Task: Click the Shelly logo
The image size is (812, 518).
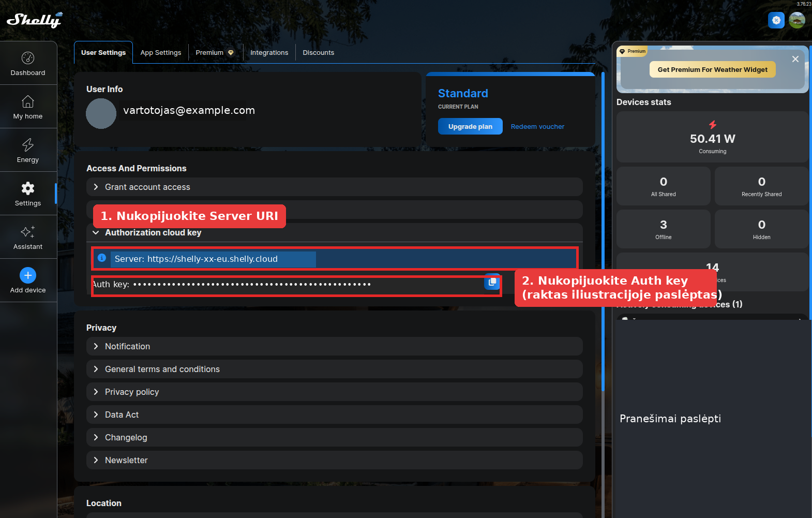Action: [x=34, y=20]
